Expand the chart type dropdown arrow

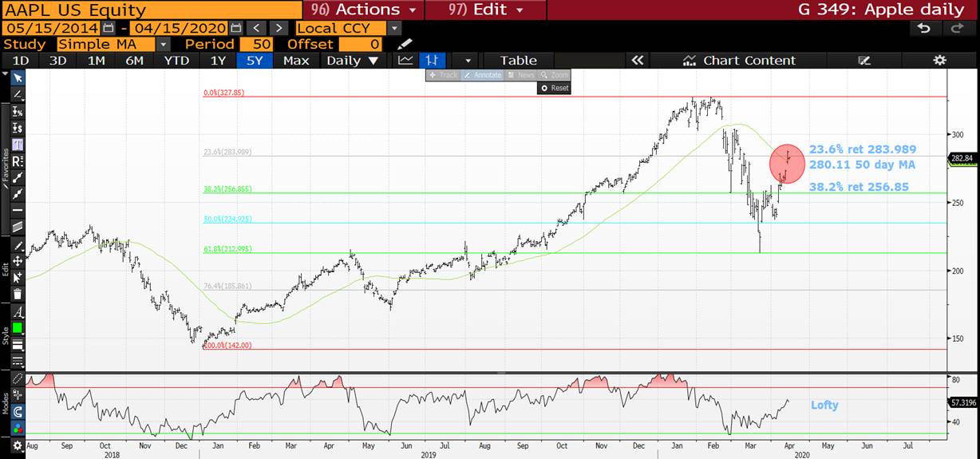pyautogui.click(x=468, y=60)
